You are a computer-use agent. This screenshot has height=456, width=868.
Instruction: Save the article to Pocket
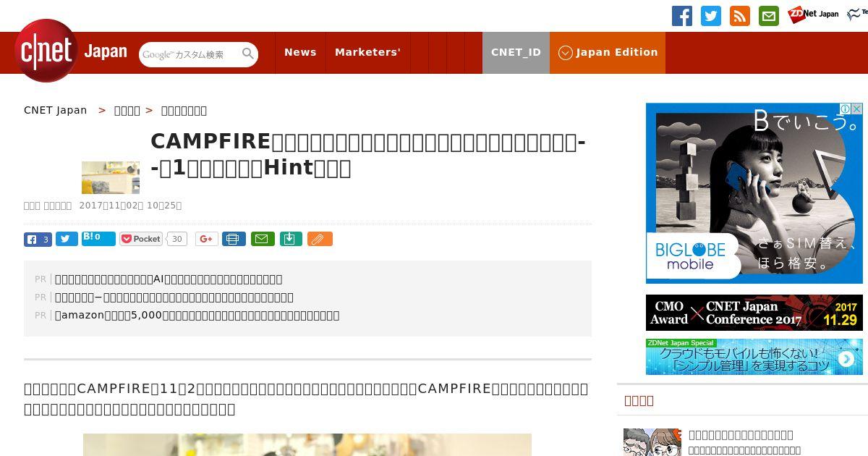141,239
